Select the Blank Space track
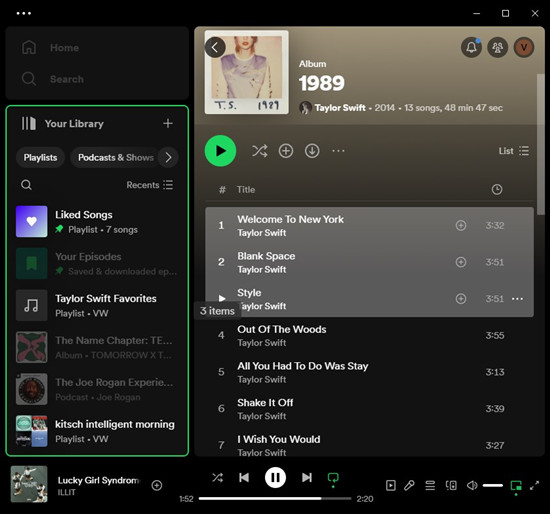Screen dimensions: 550x514 (x=369, y=262)
